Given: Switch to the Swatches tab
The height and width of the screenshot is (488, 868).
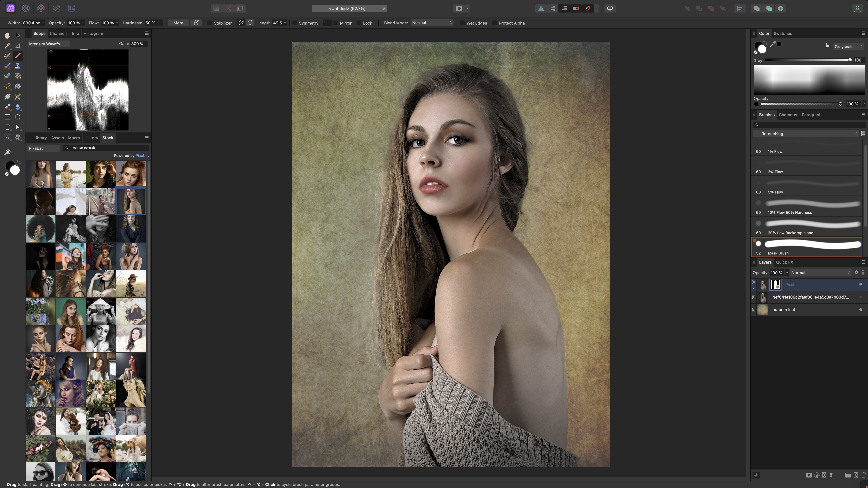Looking at the screenshot, I should pos(782,33).
